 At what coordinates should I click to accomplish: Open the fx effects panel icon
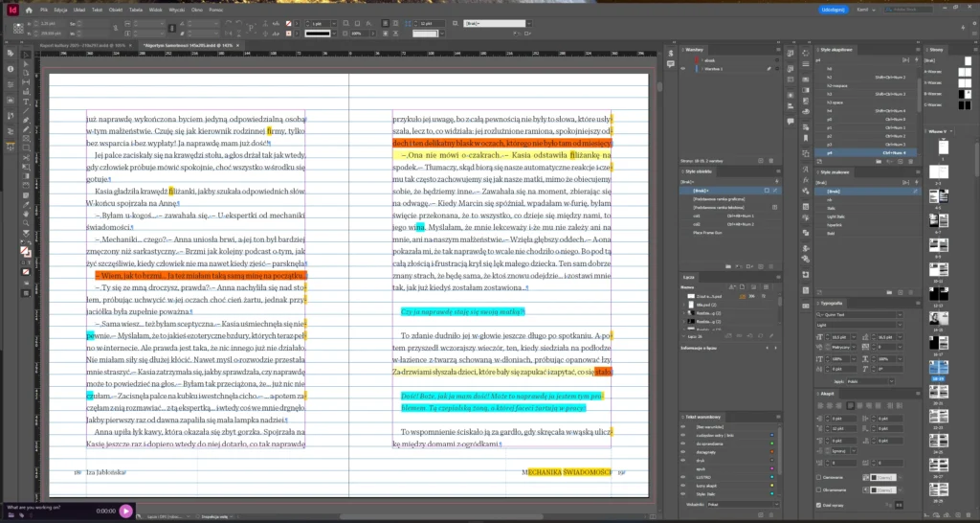[806, 179]
